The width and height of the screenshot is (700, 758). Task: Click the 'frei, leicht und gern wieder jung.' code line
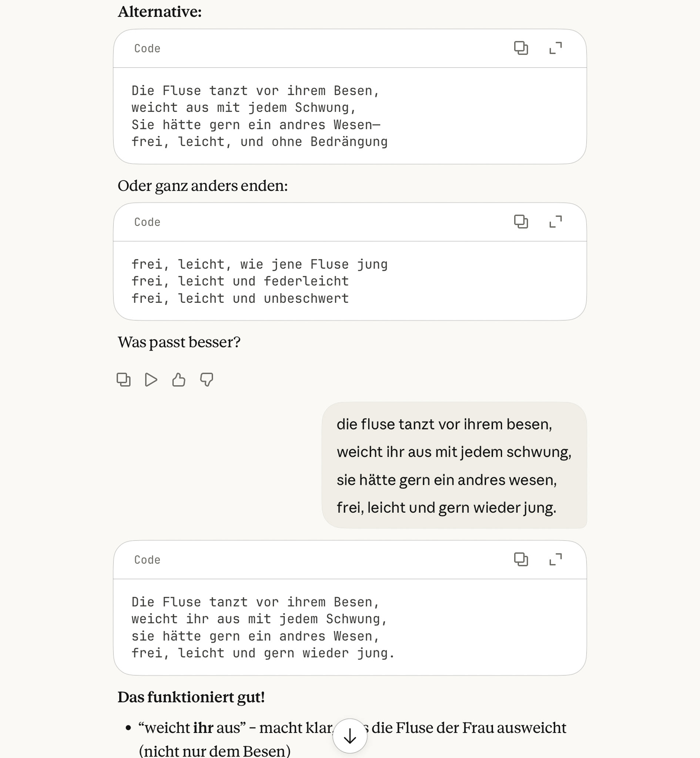click(x=263, y=653)
